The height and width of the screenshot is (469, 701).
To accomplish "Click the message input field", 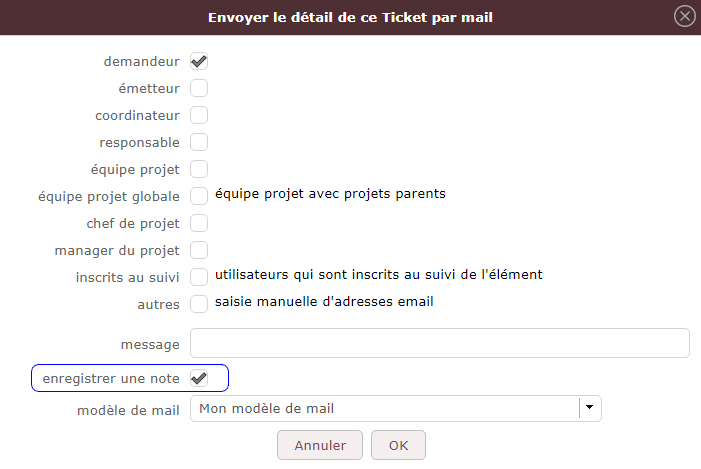I will (440, 343).
